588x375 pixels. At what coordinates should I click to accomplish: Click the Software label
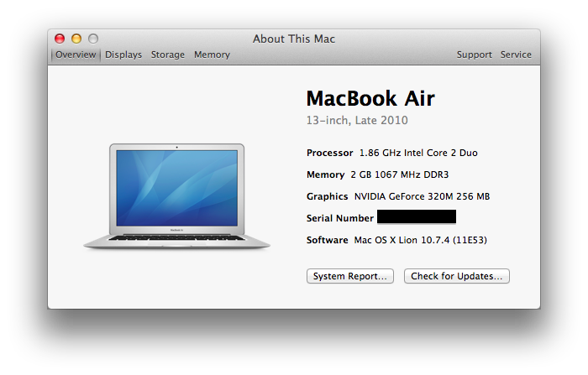click(x=327, y=240)
